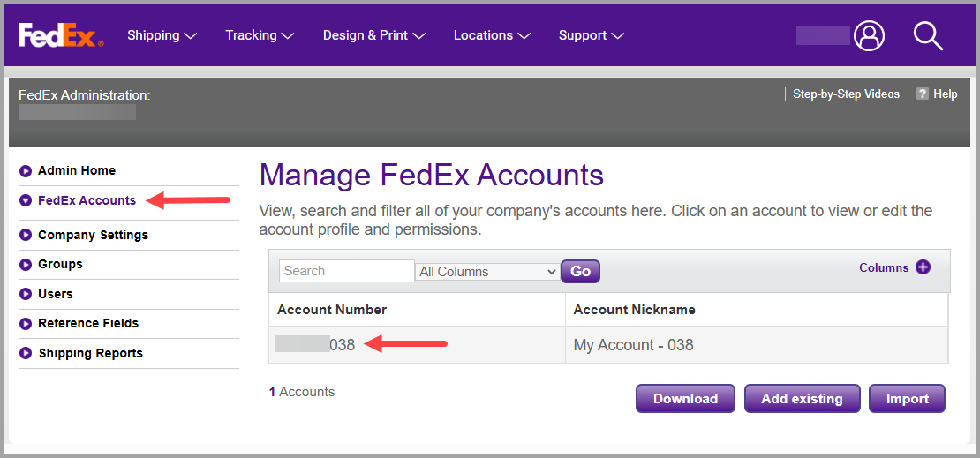Click the Download button
The image size is (980, 458).
pos(686,399)
